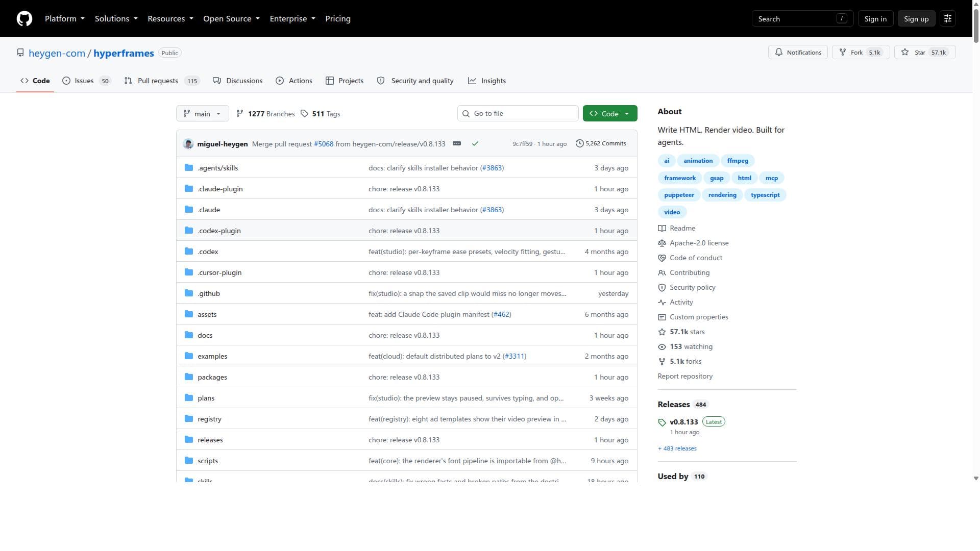
Task: Expand the commit message ellipsis icon
Action: (457, 144)
